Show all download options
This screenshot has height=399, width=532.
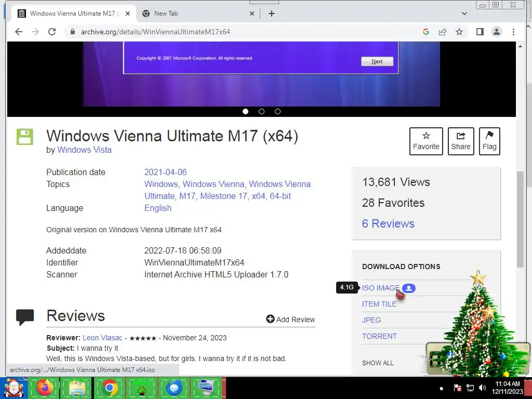pyautogui.click(x=378, y=363)
